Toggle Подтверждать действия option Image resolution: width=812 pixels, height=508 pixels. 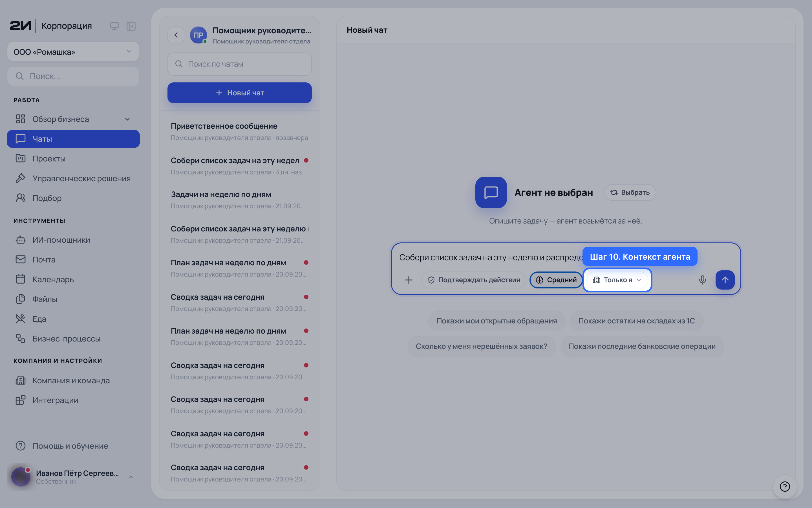[474, 280]
